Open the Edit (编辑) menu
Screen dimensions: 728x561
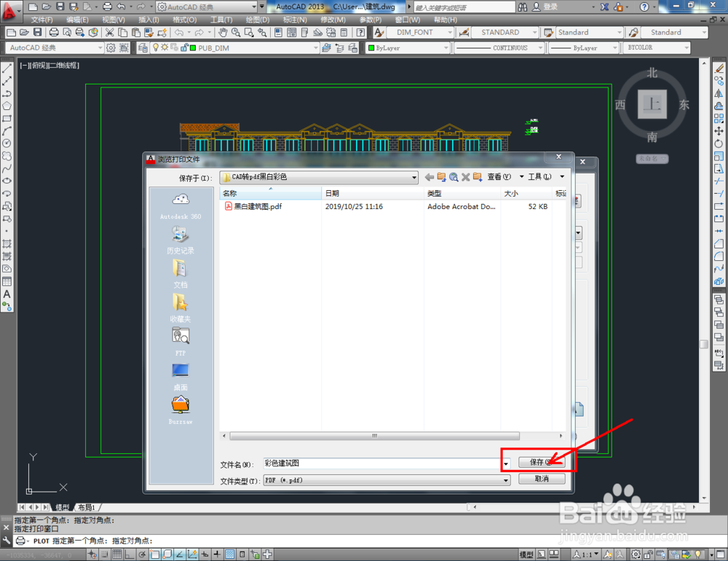pyautogui.click(x=77, y=20)
